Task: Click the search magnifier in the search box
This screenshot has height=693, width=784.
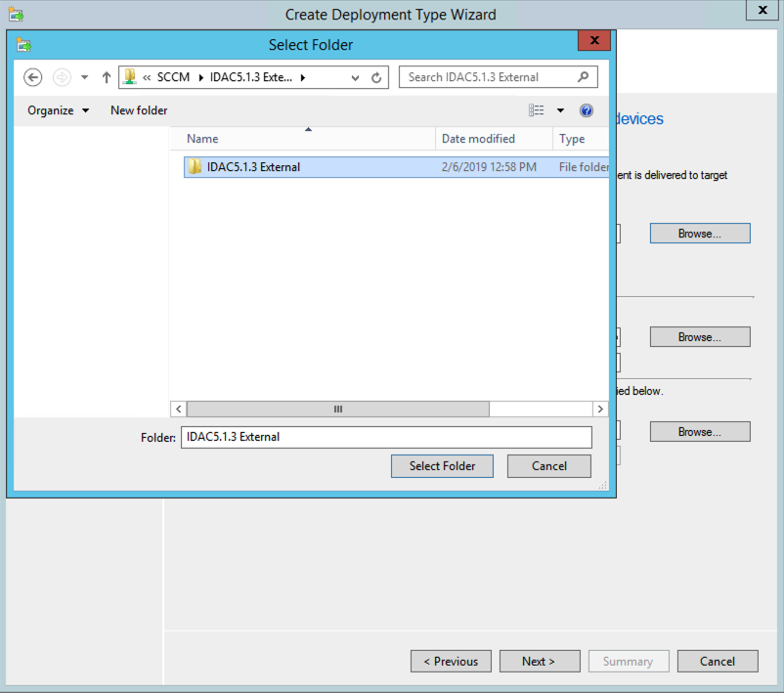Action: click(582, 76)
